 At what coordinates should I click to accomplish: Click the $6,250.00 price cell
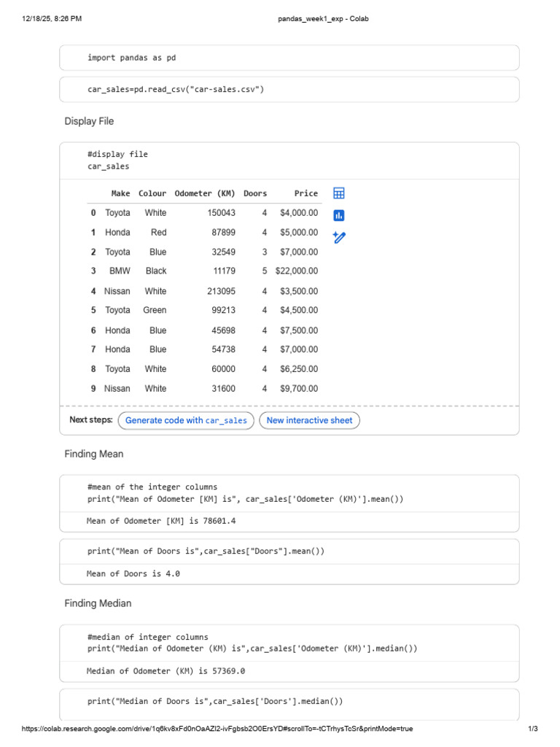coord(299,368)
